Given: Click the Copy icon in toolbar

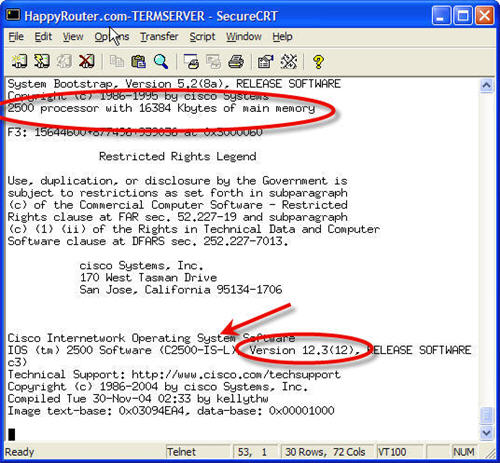Looking at the screenshot, I should 117,61.
